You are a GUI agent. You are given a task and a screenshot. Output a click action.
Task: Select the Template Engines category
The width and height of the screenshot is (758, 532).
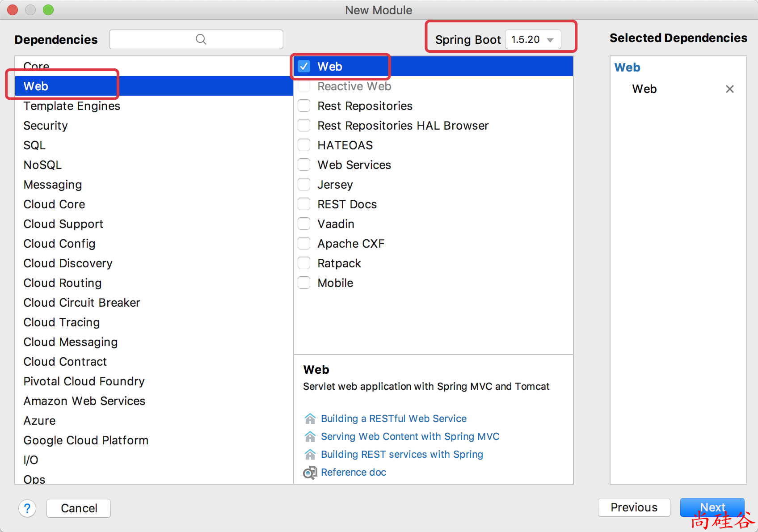tap(154, 106)
